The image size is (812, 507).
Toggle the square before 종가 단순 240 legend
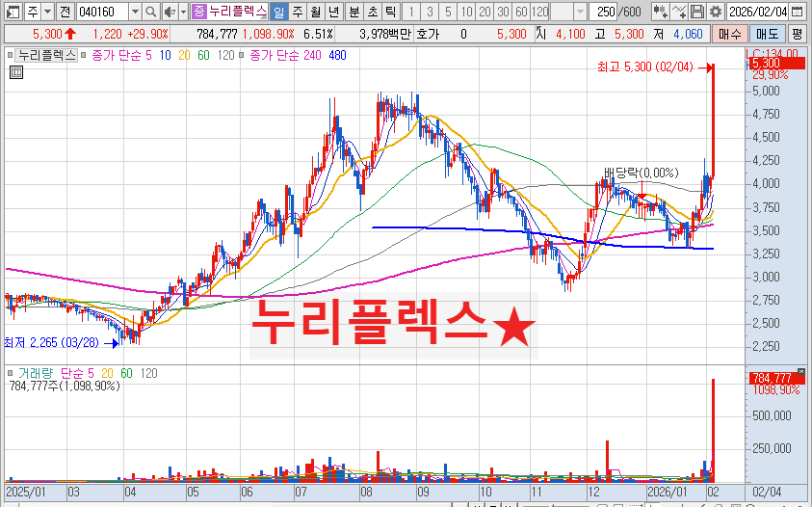[241, 55]
